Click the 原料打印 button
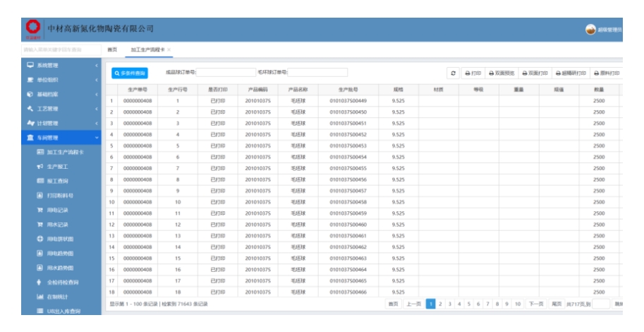 (607, 73)
